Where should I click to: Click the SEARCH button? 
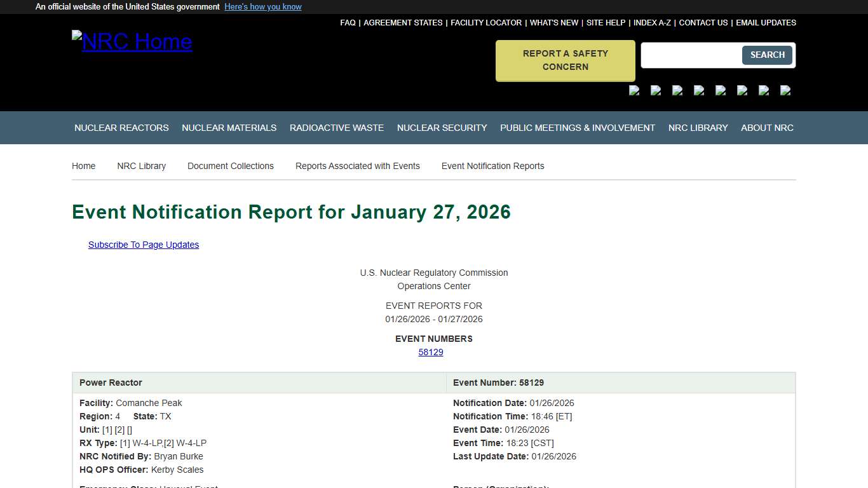tap(767, 55)
